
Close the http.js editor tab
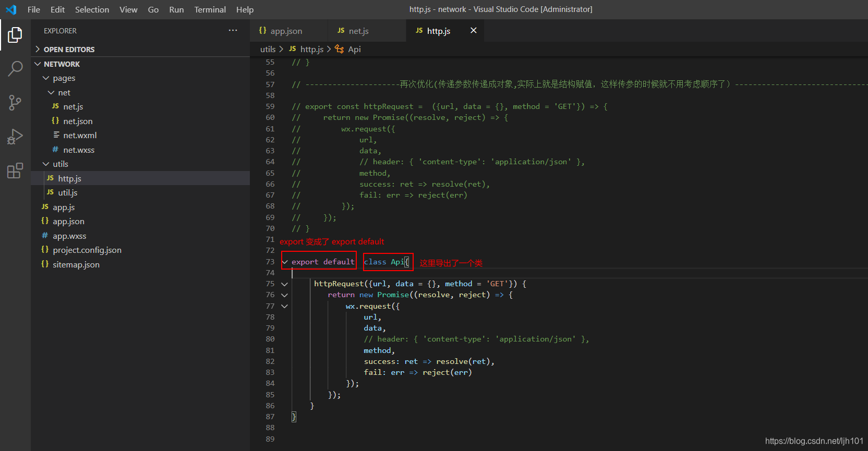474,31
